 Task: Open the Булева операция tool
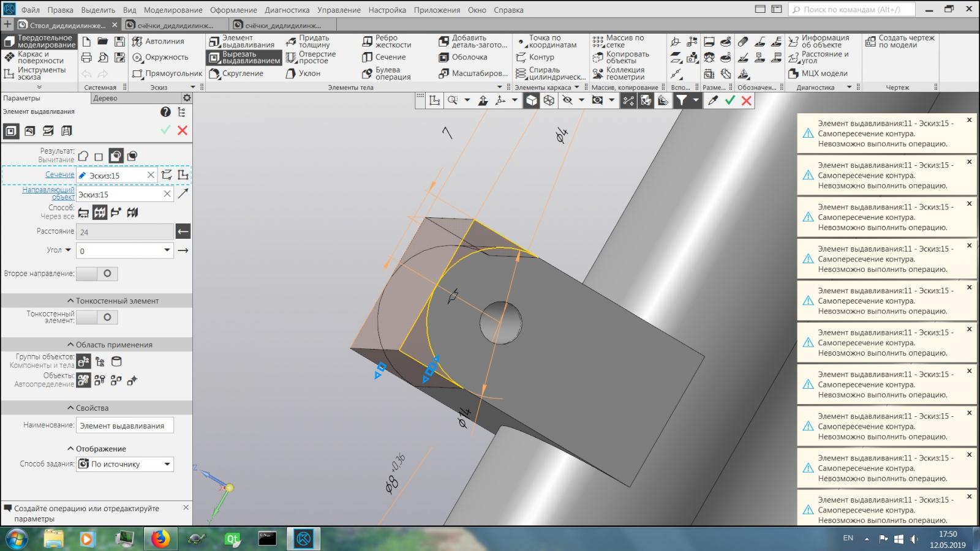[386, 73]
